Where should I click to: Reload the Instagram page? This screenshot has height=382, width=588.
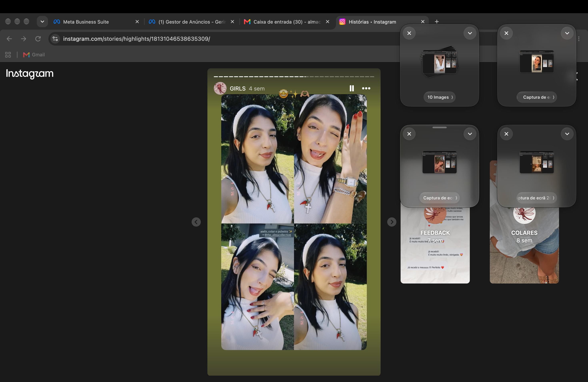tap(38, 39)
